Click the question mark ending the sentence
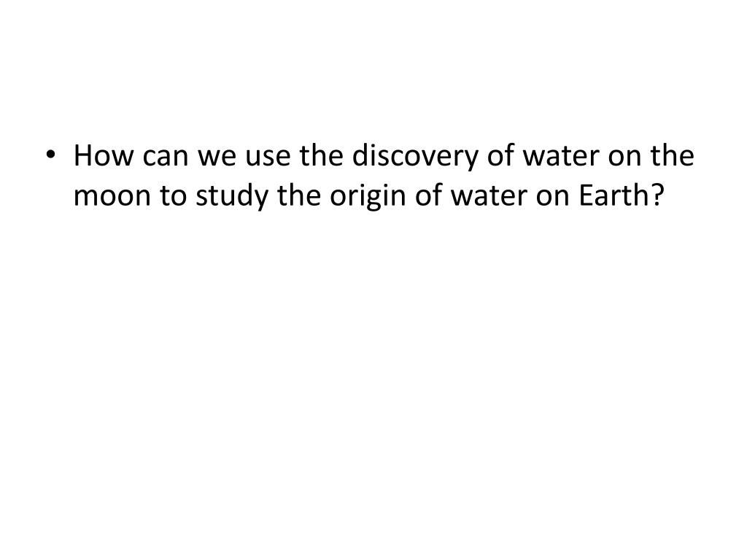 click(657, 194)
